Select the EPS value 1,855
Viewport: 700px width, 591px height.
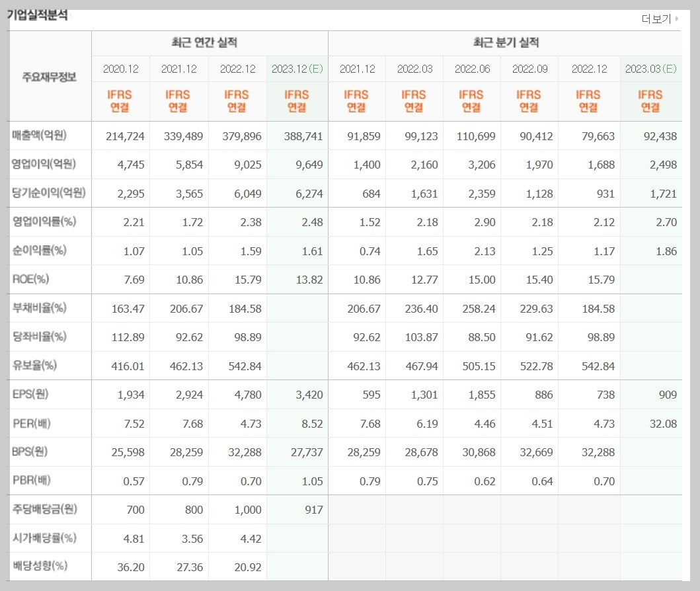click(x=482, y=395)
